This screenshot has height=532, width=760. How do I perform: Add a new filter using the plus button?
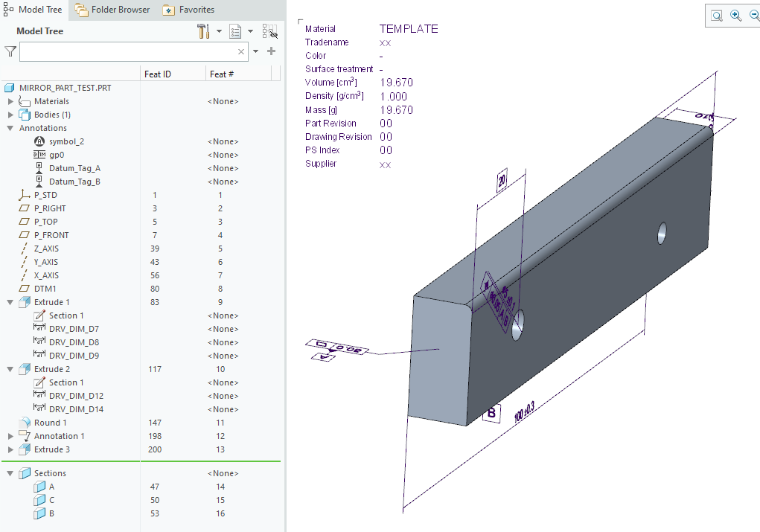coord(271,52)
